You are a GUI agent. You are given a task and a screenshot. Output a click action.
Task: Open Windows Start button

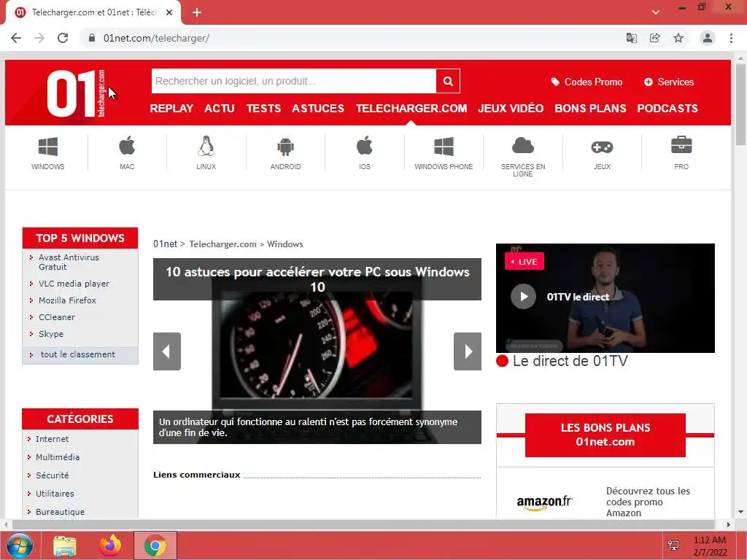[x=20, y=545]
